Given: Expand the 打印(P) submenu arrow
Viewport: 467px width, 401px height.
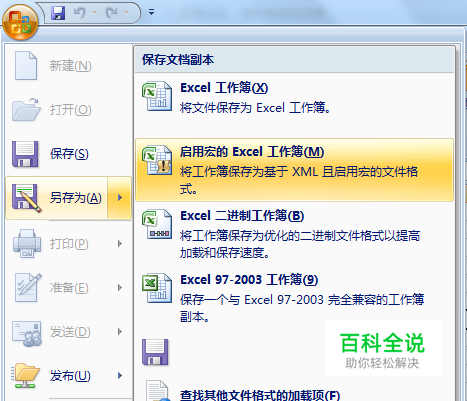Looking at the screenshot, I should [x=120, y=244].
